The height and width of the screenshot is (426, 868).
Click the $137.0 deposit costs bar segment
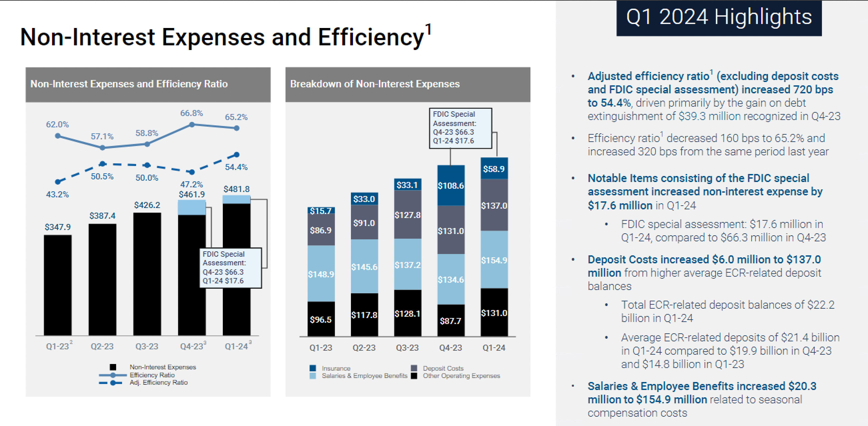(x=494, y=205)
